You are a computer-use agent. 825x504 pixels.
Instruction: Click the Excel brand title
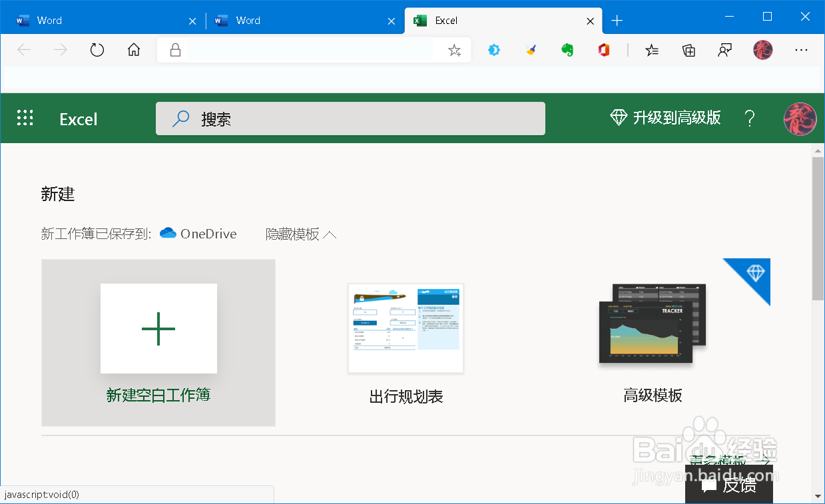(79, 119)
